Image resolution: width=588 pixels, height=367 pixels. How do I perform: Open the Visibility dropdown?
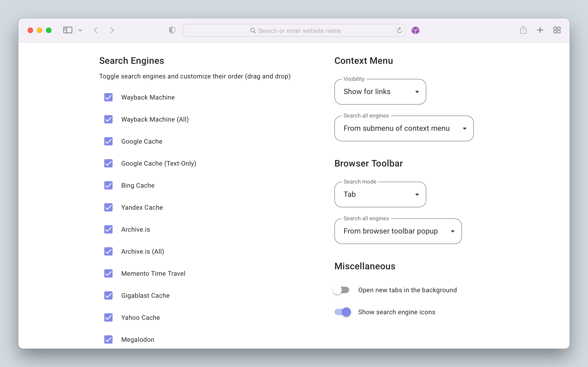380,92
